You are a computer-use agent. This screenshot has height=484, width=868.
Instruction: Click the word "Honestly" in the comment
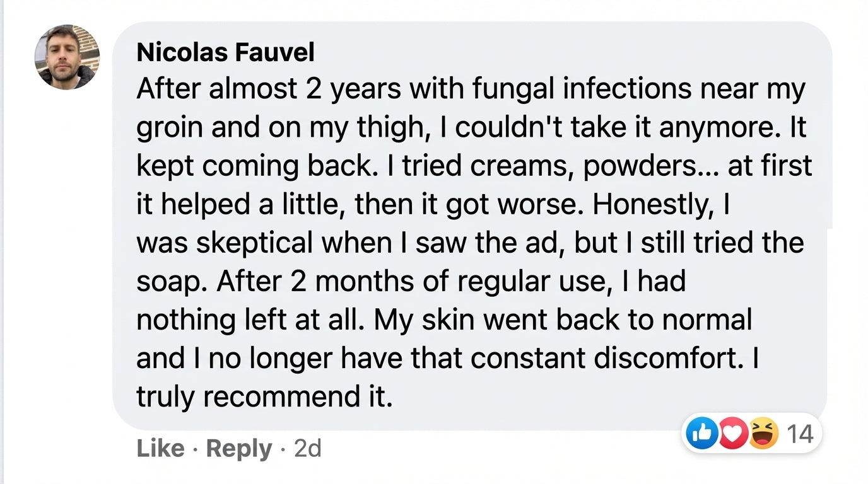point(657,205)
